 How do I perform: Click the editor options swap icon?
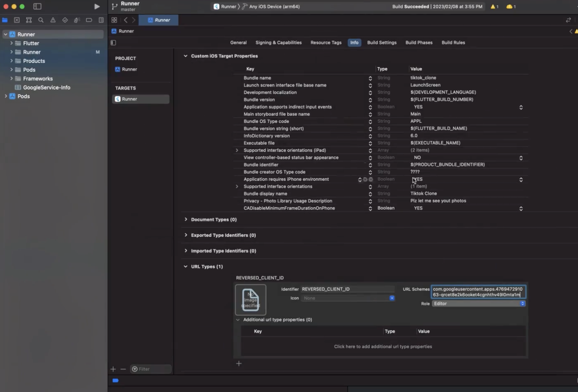coord(568,20)
